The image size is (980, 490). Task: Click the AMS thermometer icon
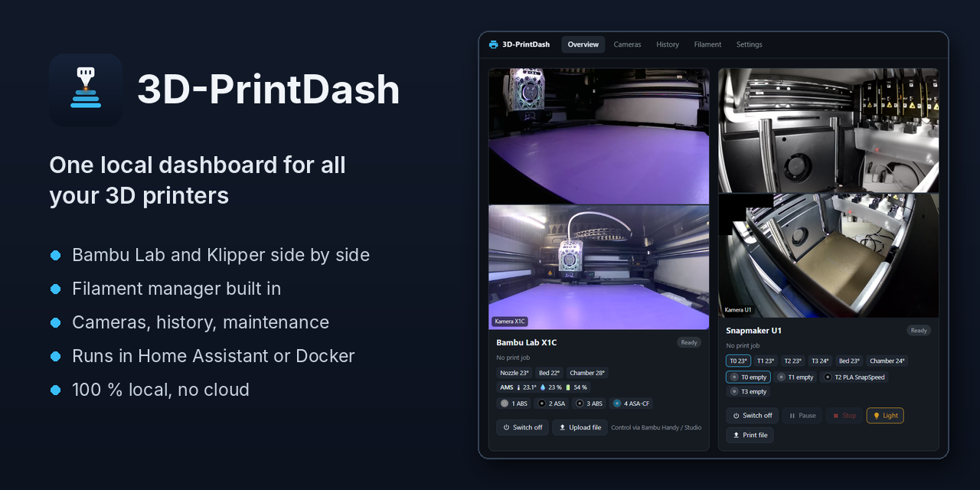[x=518, y=387]
